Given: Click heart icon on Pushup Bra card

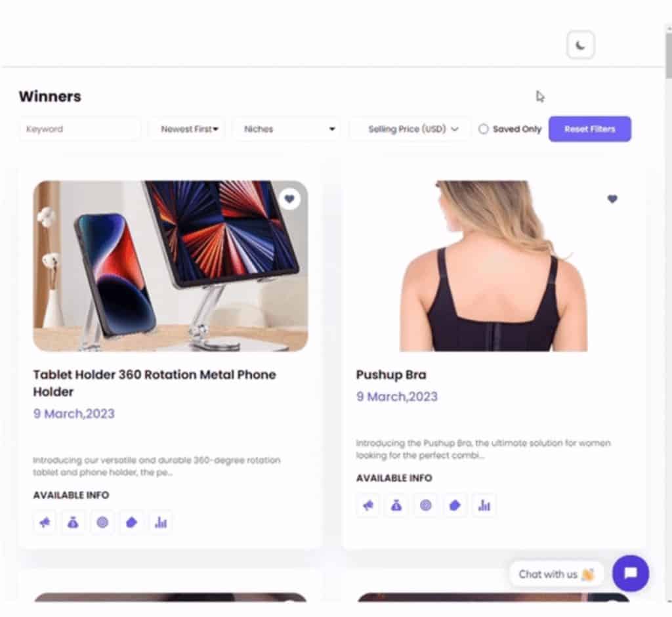Looking at the screenshot, I should click(x=612, y=199).
